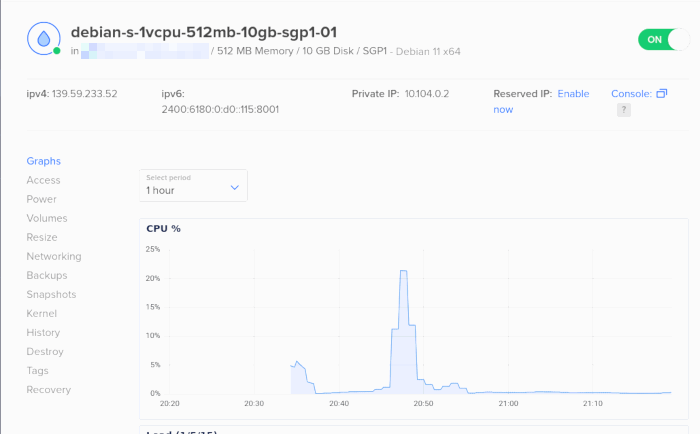The height and width of the screenshot is (434, 700).
Task: Open the Recovery section
Action: [49, 390]
